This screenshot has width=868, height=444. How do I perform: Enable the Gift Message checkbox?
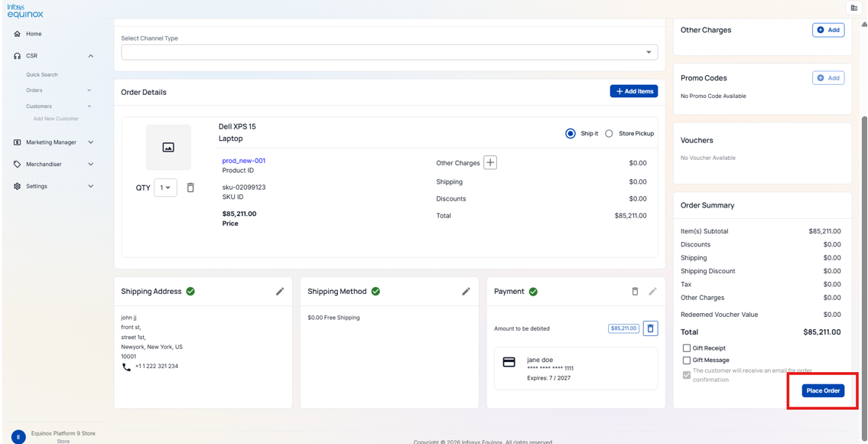tap(687, 360)
